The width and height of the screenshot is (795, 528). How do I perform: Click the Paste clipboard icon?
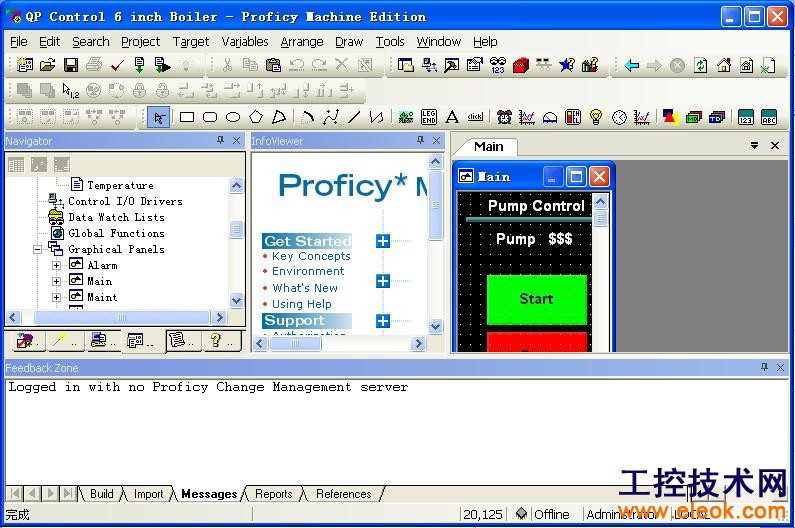point(273,65)
